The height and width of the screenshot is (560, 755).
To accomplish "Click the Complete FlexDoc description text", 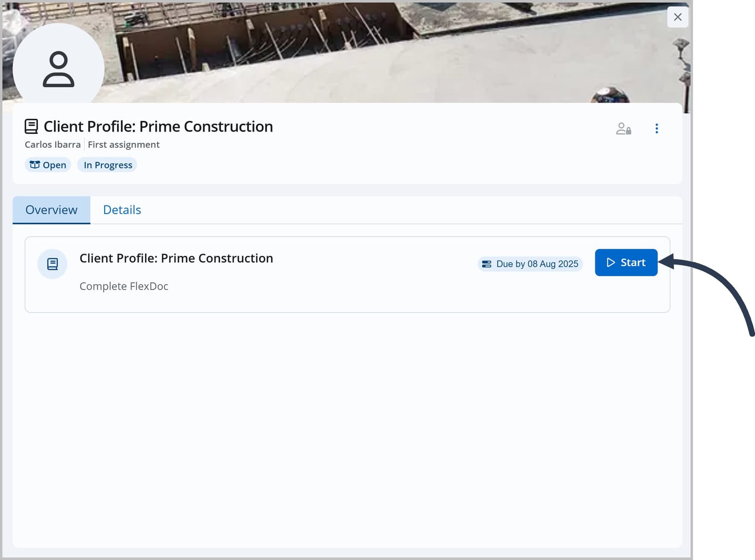I will (124, 286).
